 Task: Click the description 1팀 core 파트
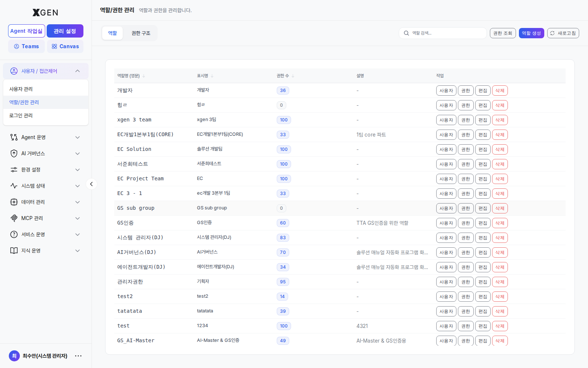click(371, 135)
